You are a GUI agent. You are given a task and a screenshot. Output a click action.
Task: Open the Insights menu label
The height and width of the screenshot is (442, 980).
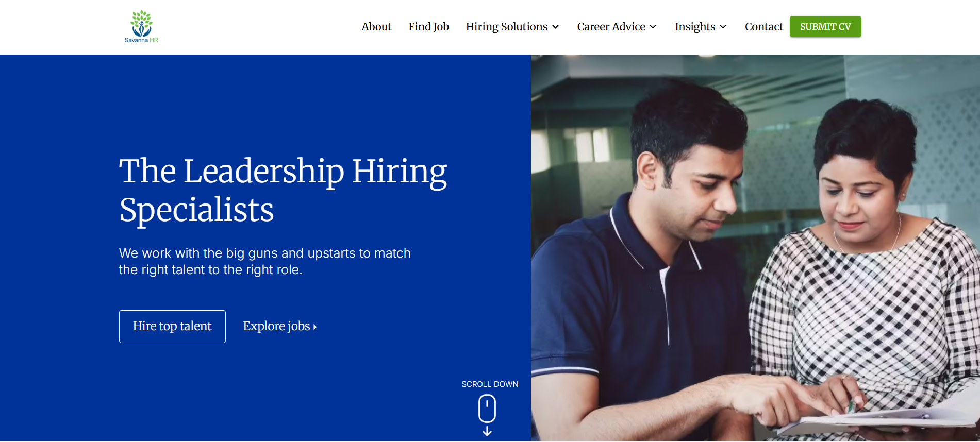(695, 27)
